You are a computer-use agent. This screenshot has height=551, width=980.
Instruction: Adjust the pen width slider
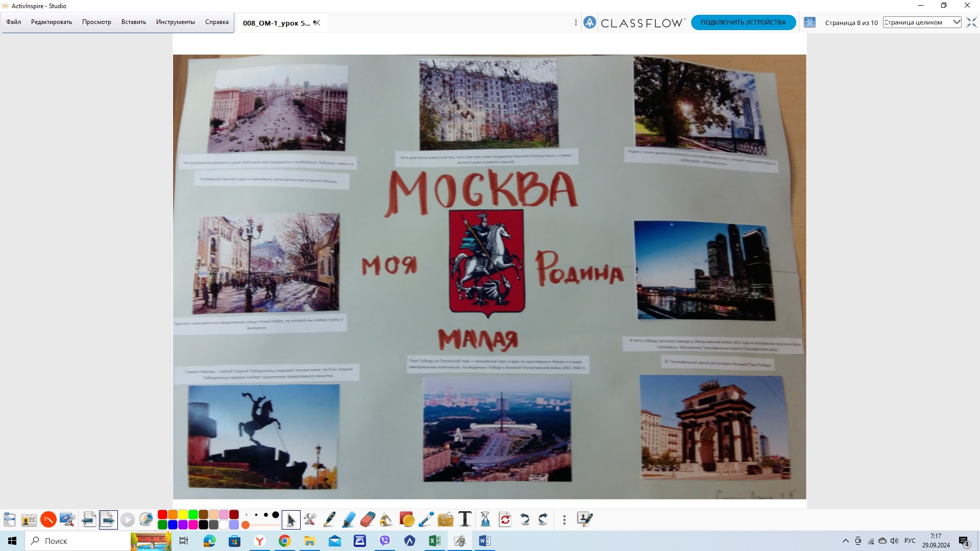260,525
